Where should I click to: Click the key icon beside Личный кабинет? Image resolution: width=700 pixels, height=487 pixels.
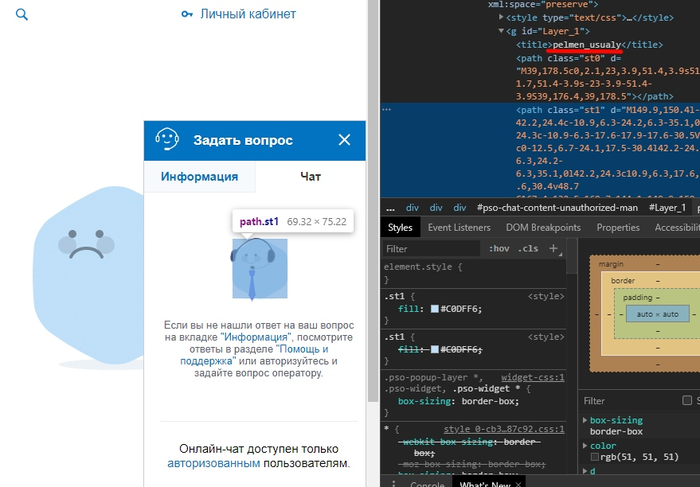187,15
